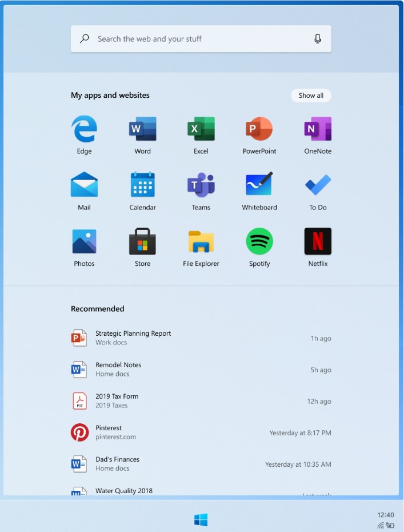
Task: Focus the web and stuff search box
Action: point(201,39)
